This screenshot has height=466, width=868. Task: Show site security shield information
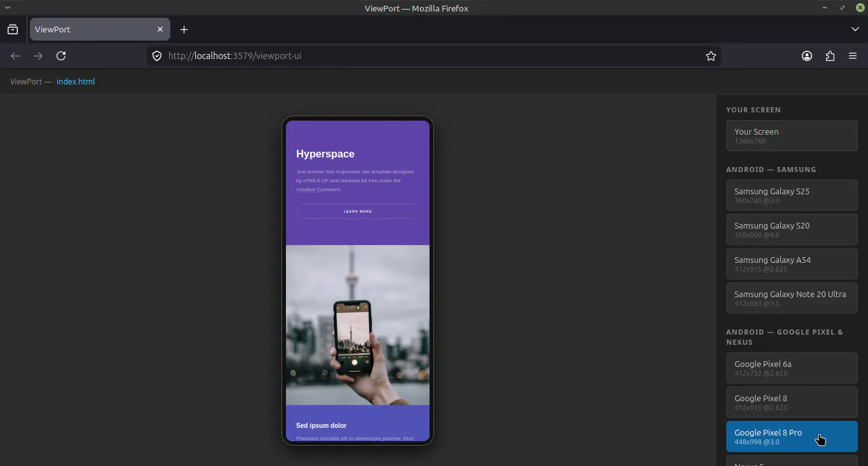pos(157,56)
